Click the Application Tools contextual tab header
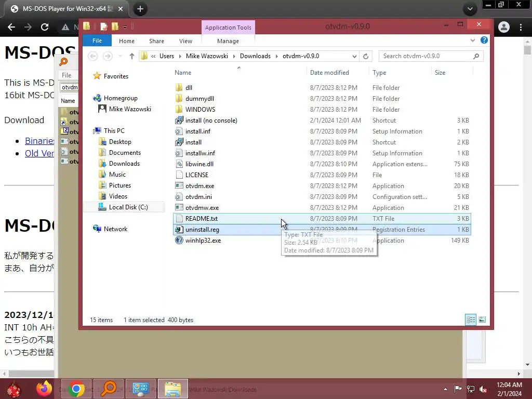Screen dimensions: 532x399 [228, 28]
